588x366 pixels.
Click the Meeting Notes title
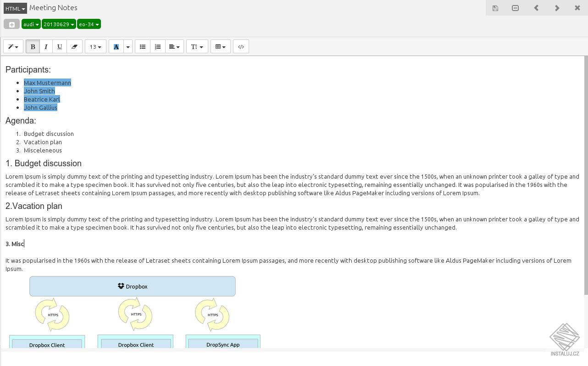53,8
